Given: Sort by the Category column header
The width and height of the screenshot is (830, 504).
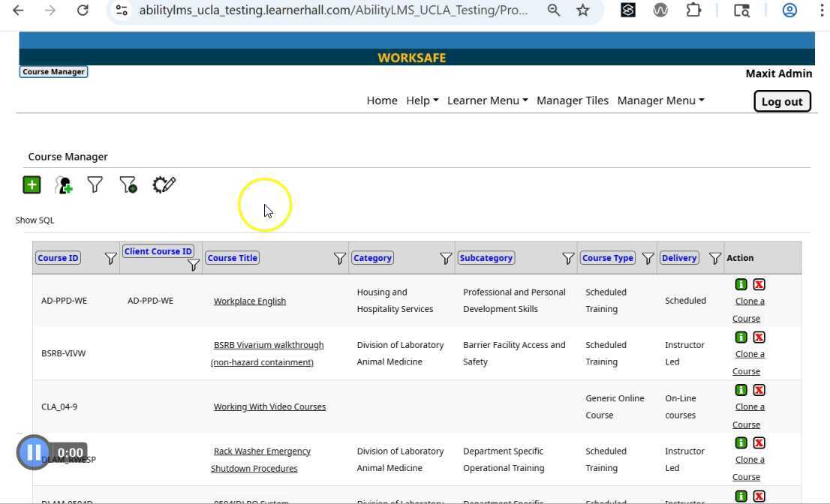Looking at the screenshot, I should 372,258.
